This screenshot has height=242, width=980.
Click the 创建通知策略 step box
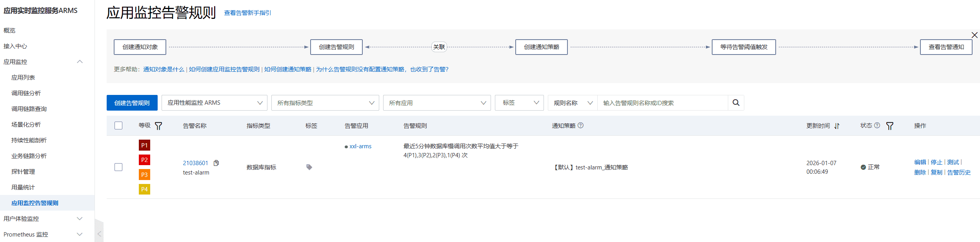point(542,47)
